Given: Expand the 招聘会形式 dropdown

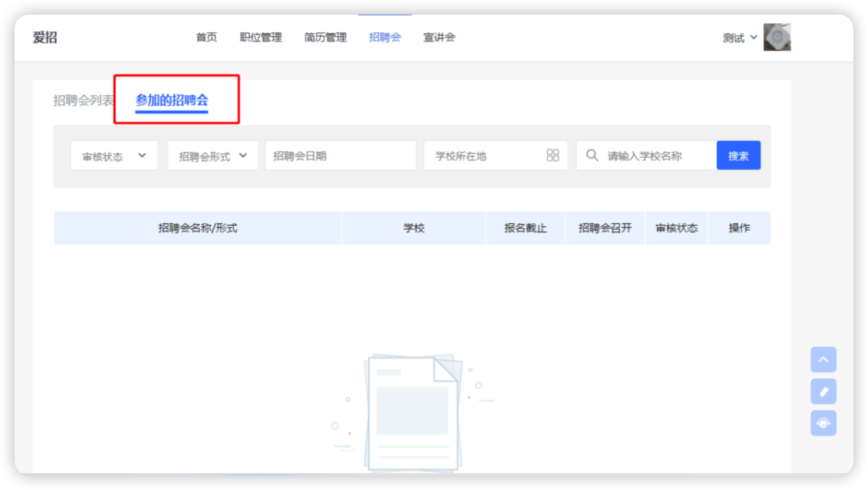Looking at the screenshot, I should (213, 156).
